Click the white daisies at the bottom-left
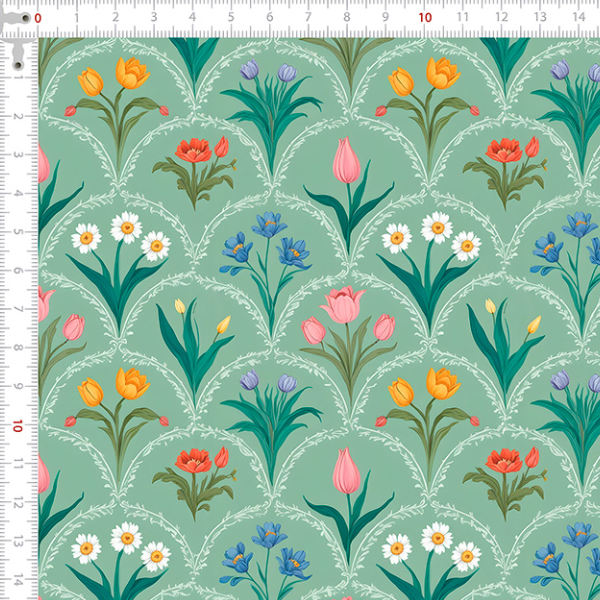The image size is (600, 600). point(120,546)
